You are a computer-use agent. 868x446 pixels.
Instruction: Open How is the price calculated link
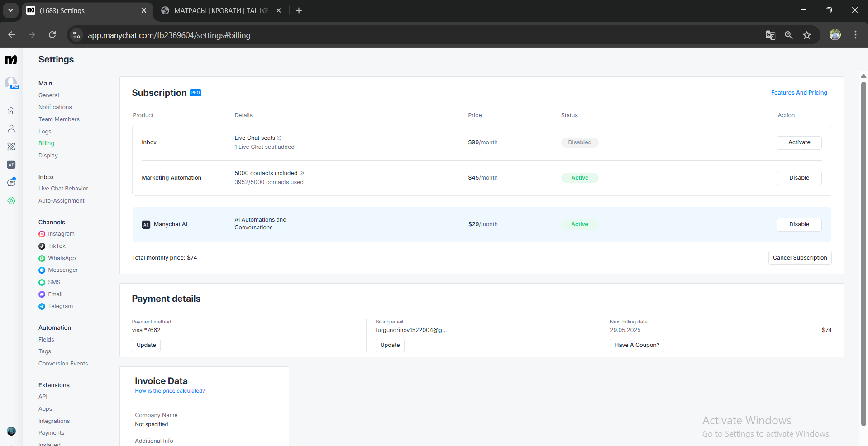click(170, 391)
